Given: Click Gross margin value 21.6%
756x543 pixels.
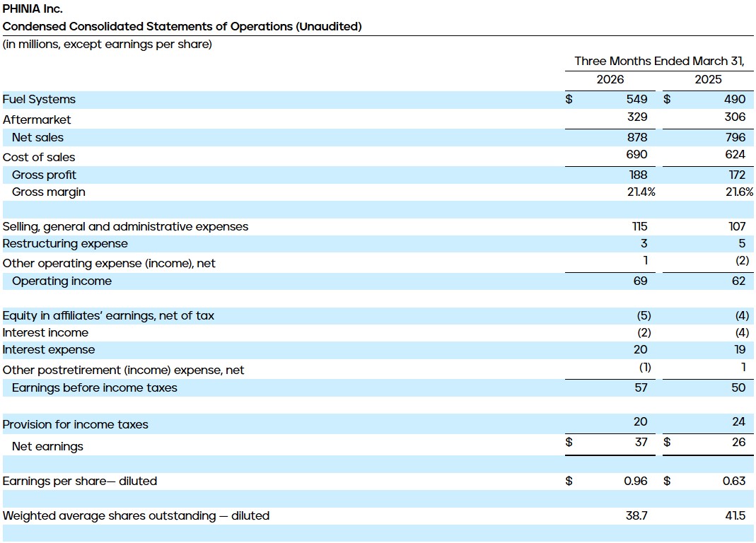Looking at the screenshot, I should [739, 192].
